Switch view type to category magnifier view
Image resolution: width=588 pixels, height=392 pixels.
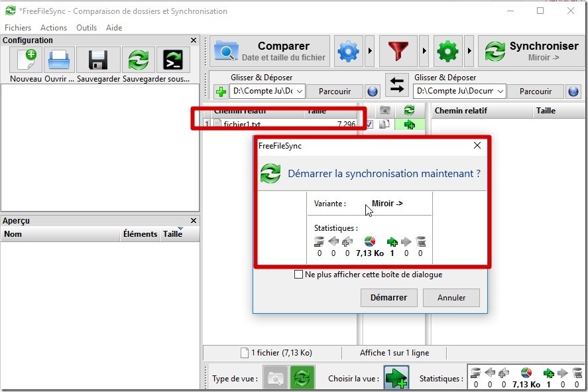(x=275, y=378)
